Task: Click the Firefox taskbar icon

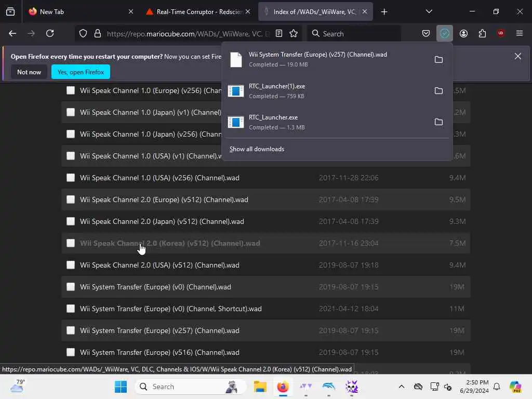Action: [283, 387]
